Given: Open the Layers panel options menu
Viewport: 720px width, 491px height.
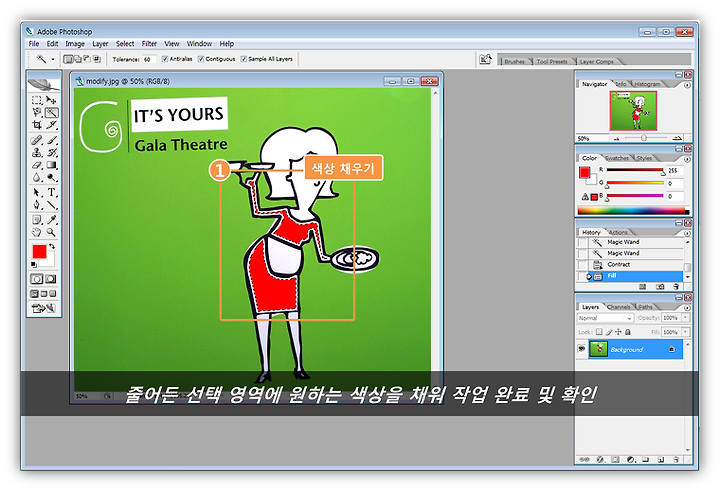Looking at the screenshot, I should (x=687, y=308).
